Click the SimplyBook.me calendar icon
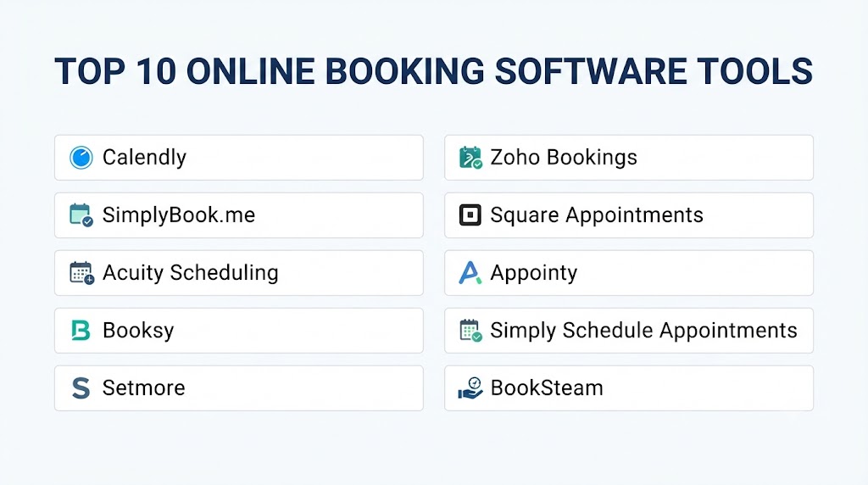This screenshot has width=868, height=485. [x=81, y=215]
